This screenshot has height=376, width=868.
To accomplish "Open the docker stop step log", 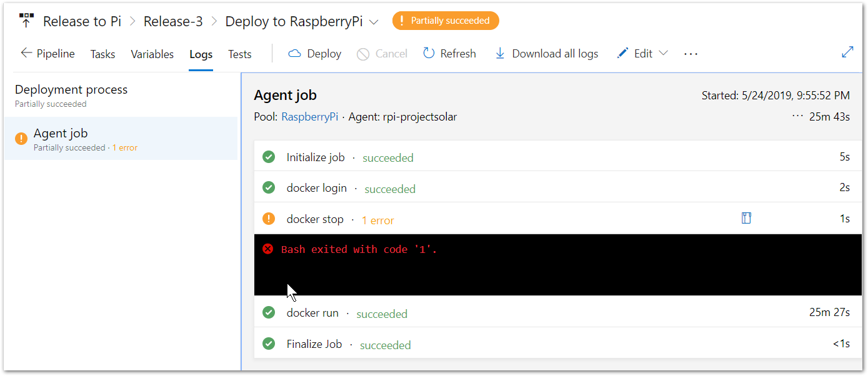I will point(558,219).
